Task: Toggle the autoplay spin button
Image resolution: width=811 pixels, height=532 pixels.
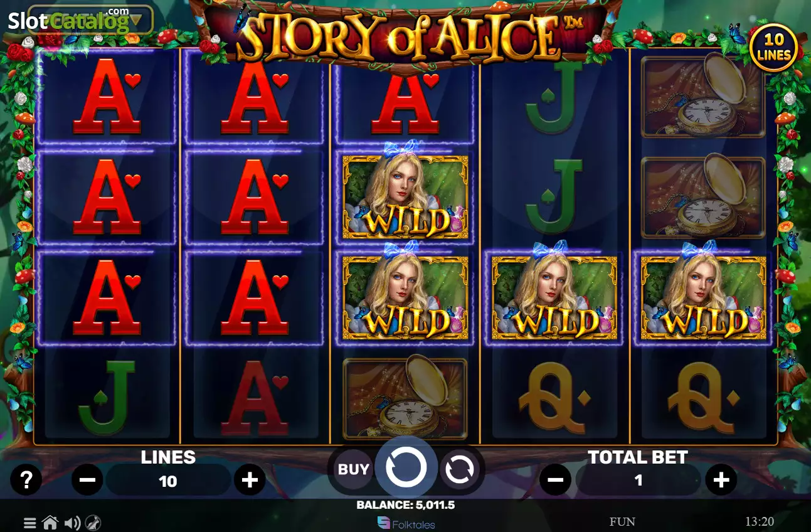Action: click(x=459, y=469)
